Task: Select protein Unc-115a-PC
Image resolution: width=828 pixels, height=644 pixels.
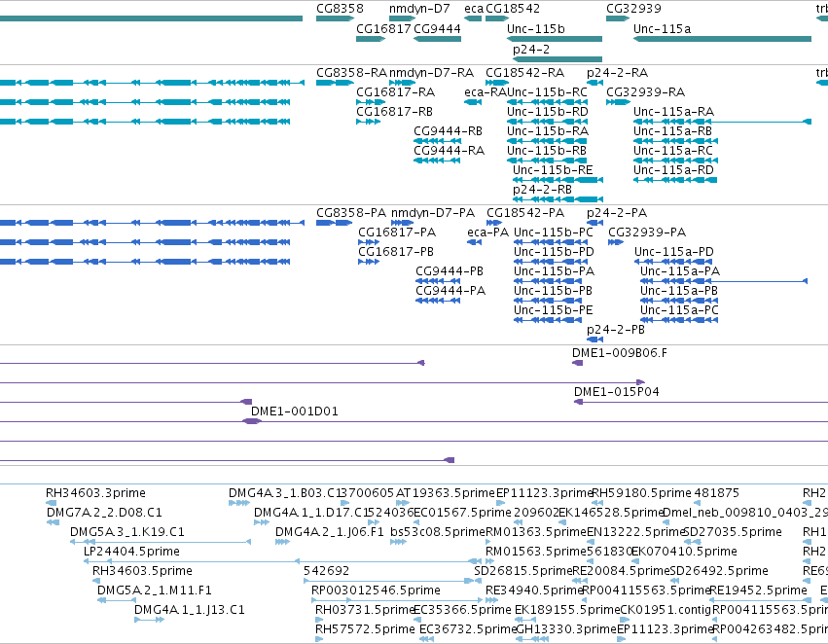Action: point(679,320)
